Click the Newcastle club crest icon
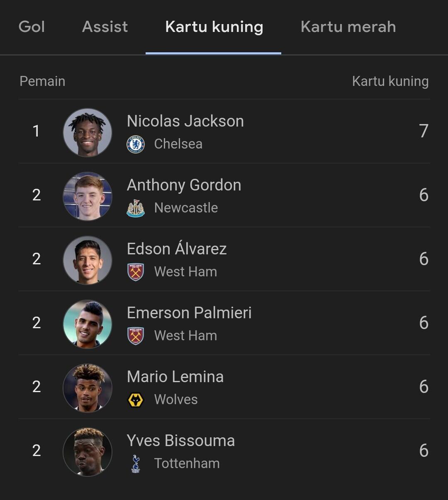This screenshot has height=500, width=448. pos(136,208)
